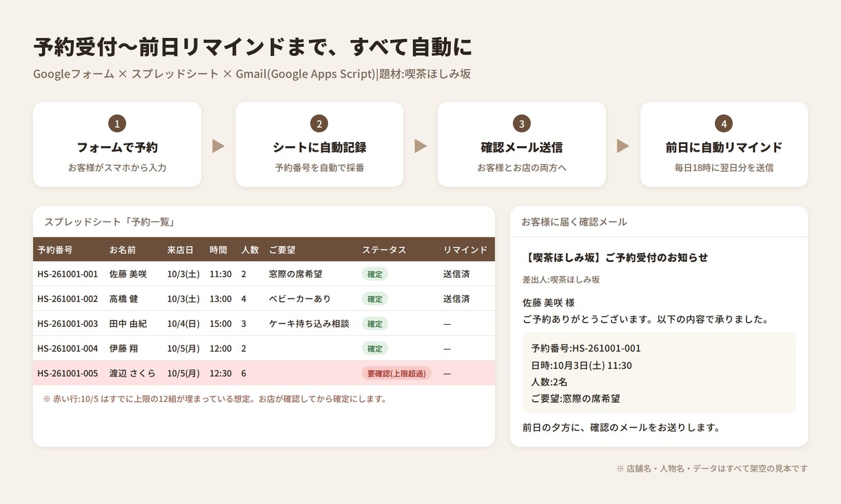Click 人数:2名 in the email

549,382
